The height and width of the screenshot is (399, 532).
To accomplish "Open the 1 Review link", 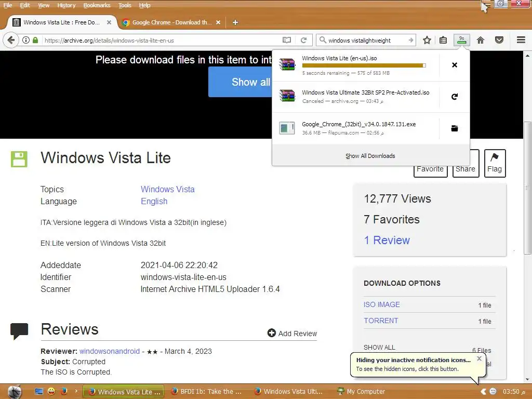I will pos(387,240).
